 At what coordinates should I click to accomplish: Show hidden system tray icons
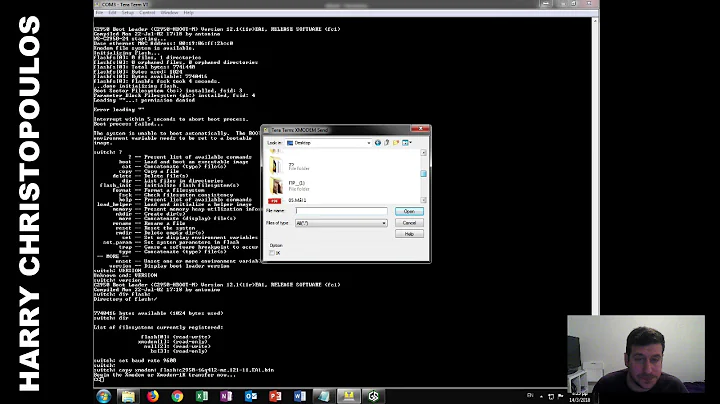point(541,396)
